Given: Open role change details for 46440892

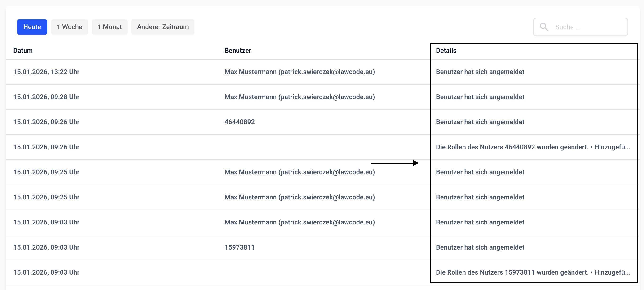Looking at the screenshot, I should pyautogui.click(x=533, y=147).
